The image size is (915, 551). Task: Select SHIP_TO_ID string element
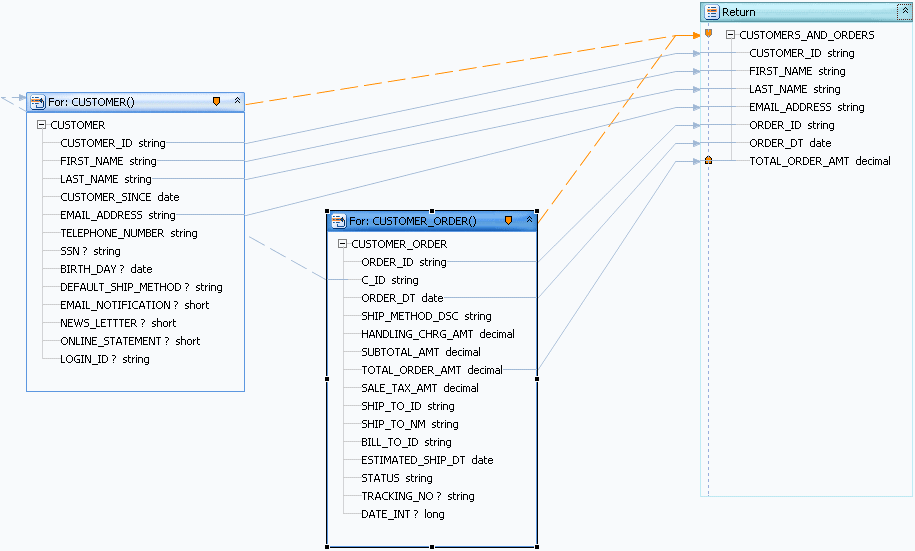click(408, 406)
